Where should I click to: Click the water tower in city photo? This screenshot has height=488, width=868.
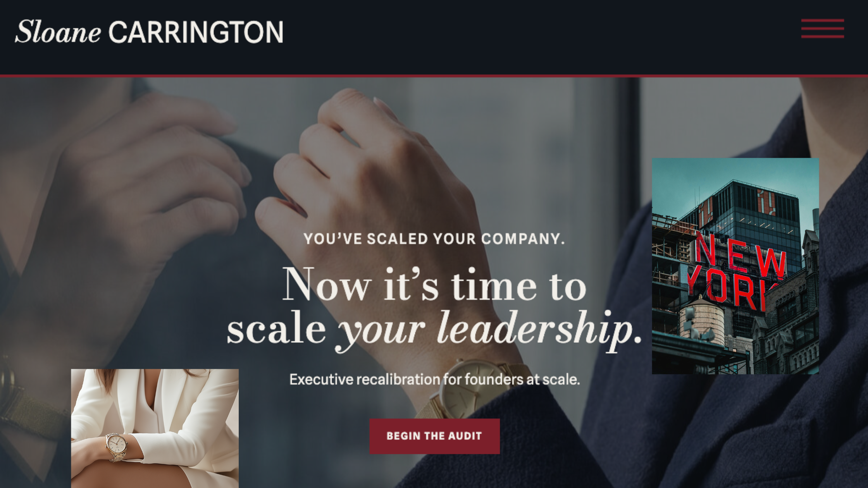tap(702, 320)
